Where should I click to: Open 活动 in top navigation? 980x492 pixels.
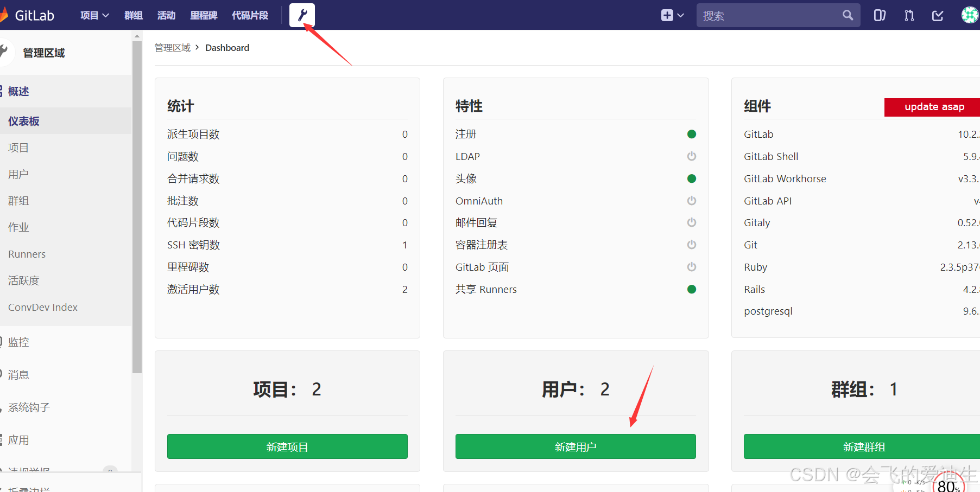166,15
